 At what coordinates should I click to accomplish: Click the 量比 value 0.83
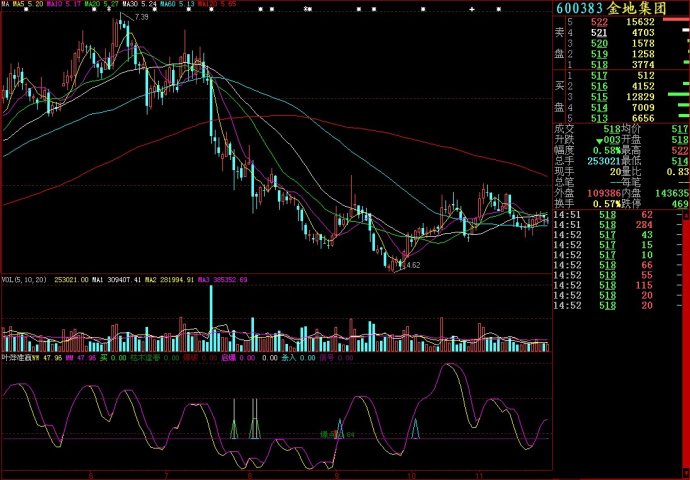click(678, 172)
